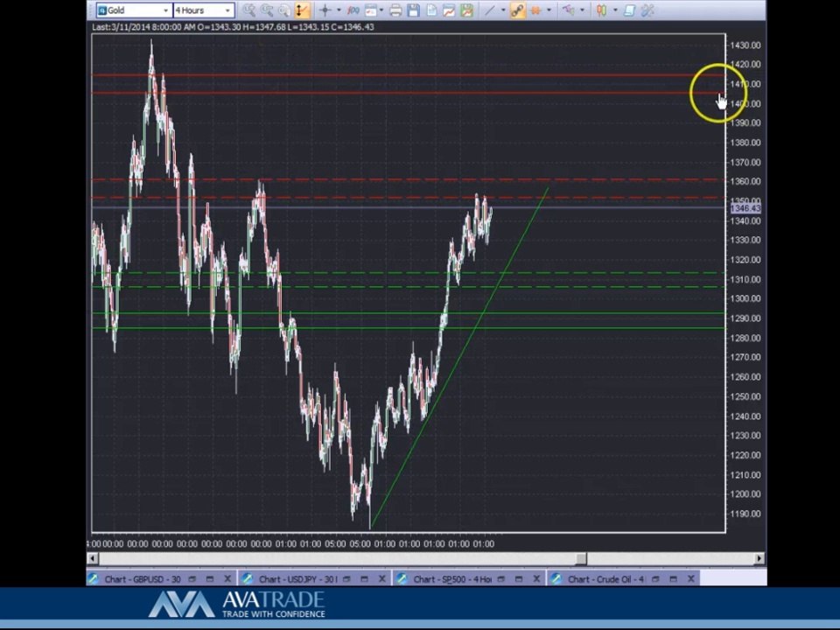This screenshot has width=840, height=630.
Task: Expand the template icon dropdown arrow
Action: (381, 10)
